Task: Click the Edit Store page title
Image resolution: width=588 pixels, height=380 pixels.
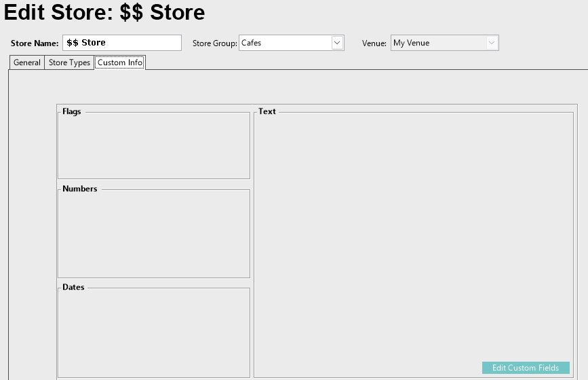Action: pos(104,13)
